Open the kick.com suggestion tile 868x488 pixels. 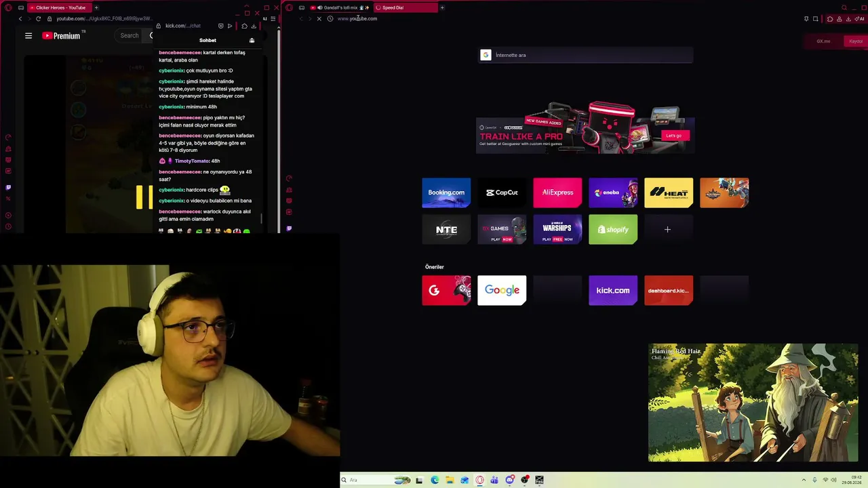pos(613,290)
